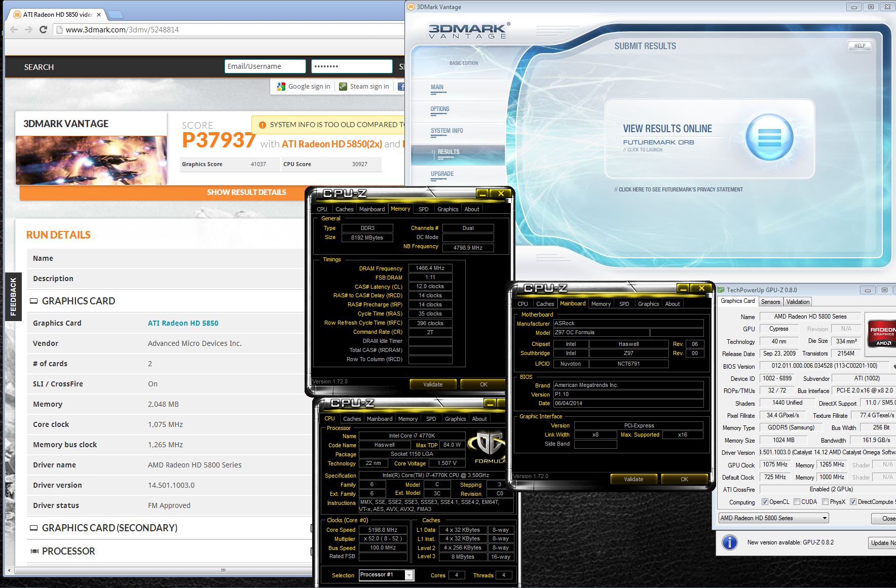This screenshot has height=588, width=896.
Task: Click the FEEDBACK side tab
Action: click(x=13, y=297)
